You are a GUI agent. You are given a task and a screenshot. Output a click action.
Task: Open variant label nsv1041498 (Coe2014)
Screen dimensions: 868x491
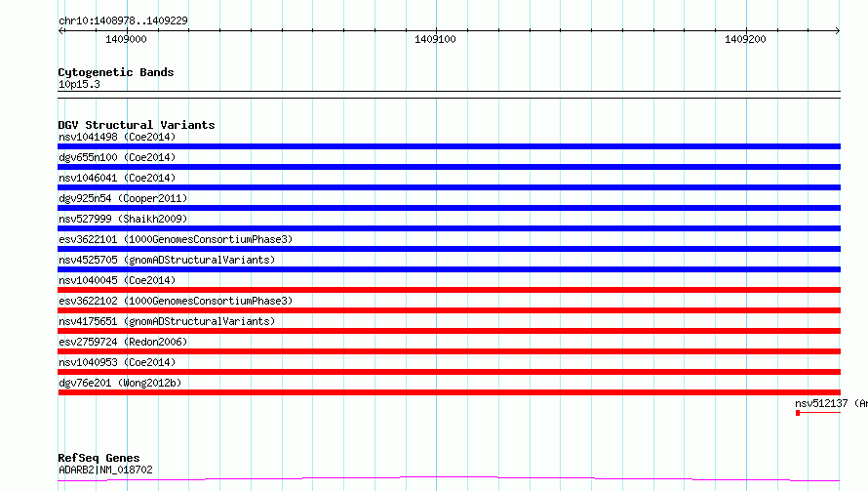[117, 137]
